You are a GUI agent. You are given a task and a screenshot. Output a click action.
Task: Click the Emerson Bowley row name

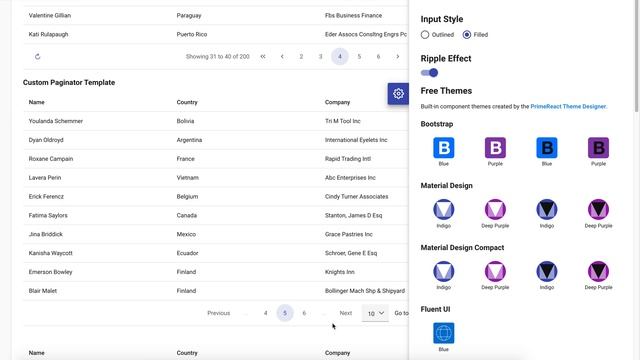pyautogui.click(x=51, y=272)
